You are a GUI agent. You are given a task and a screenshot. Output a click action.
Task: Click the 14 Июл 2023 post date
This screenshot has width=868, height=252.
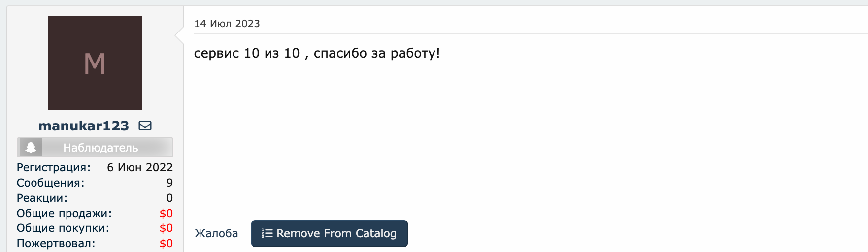227,24
